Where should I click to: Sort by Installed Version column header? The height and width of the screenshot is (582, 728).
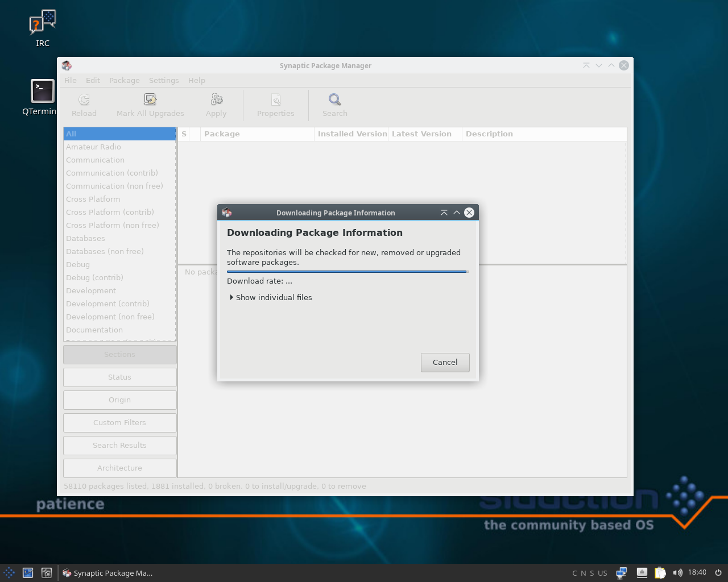tap(351, 134)
